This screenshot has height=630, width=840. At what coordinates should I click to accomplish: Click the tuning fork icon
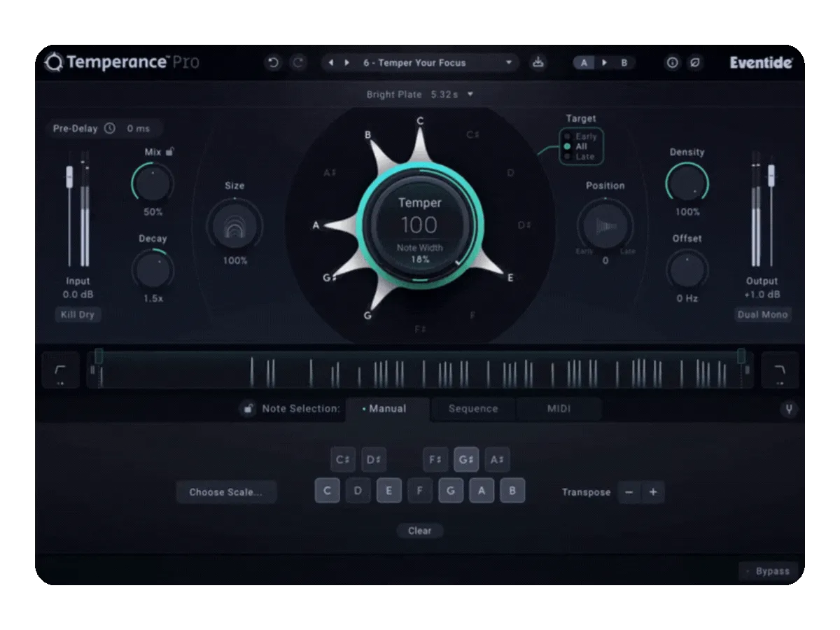tap(789, 409)
